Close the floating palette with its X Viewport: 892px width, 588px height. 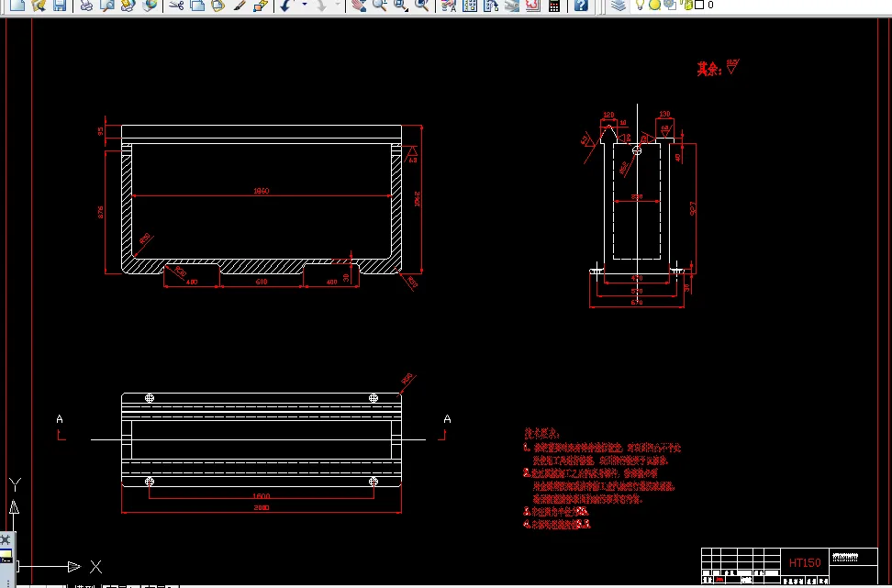6,539
